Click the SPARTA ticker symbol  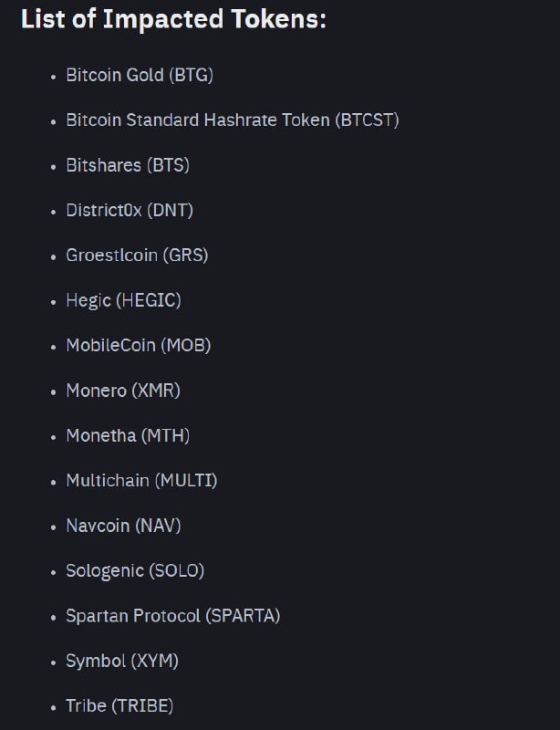click(x=243, y=616)
